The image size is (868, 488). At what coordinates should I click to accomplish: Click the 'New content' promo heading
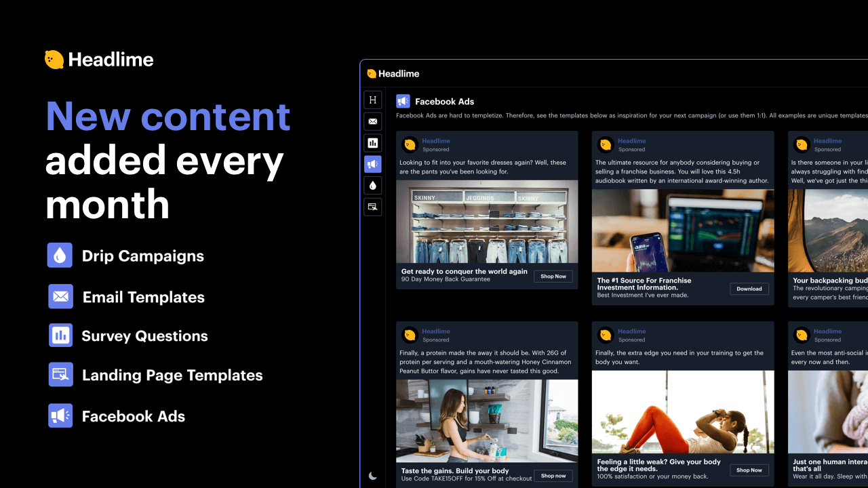click(168, 116)
